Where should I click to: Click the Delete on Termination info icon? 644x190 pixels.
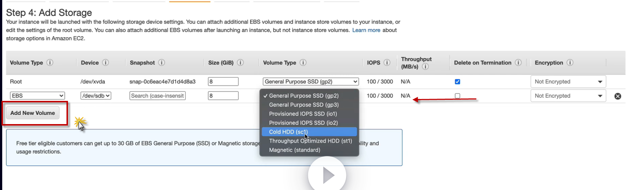518,63
